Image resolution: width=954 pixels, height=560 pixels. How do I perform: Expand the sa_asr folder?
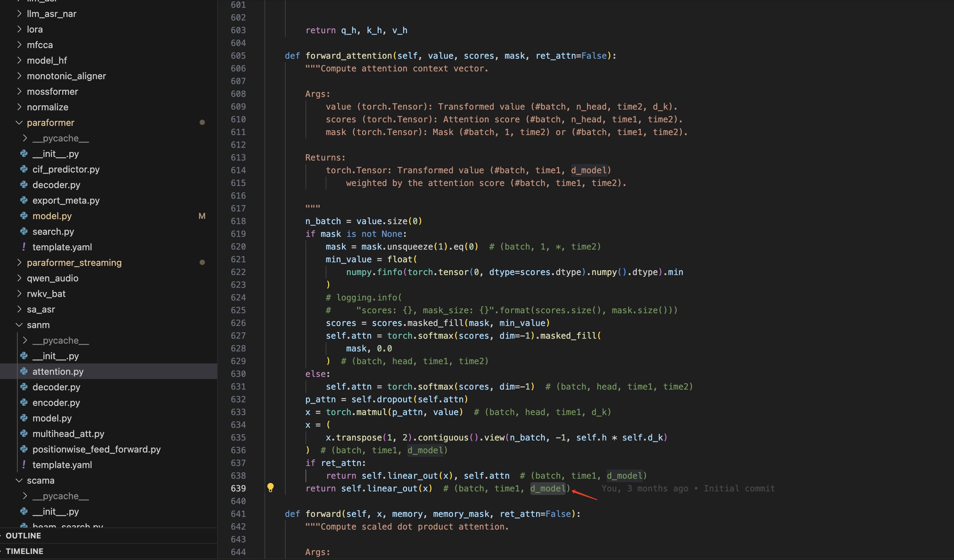click(x=19, y=309)
